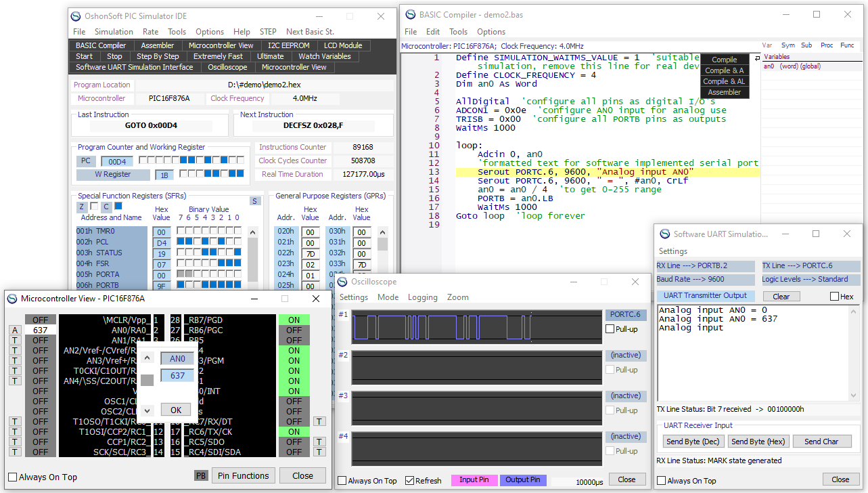
Task: Open the Tools menu in PIC Simulator IDE
Action: [x=177, y=32]
